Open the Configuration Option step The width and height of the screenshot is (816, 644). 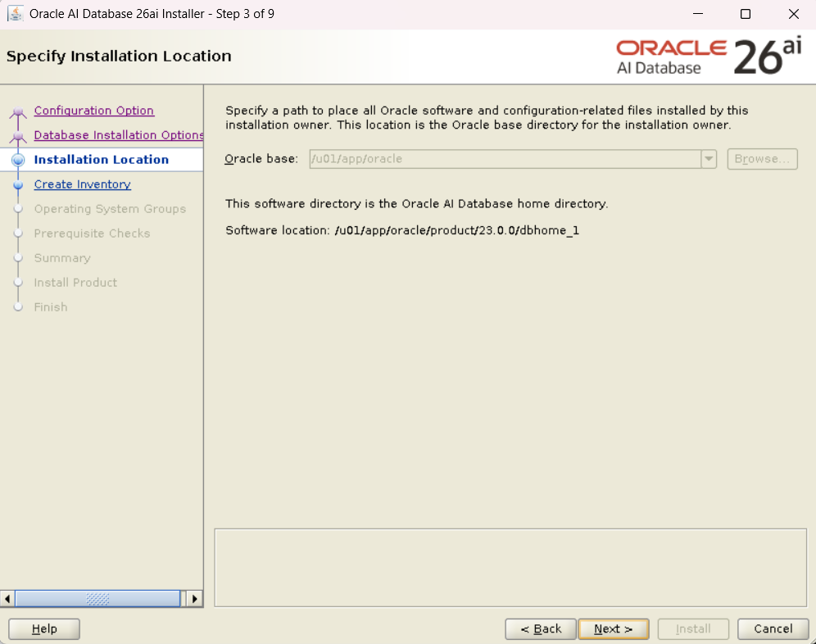[93, 111]
